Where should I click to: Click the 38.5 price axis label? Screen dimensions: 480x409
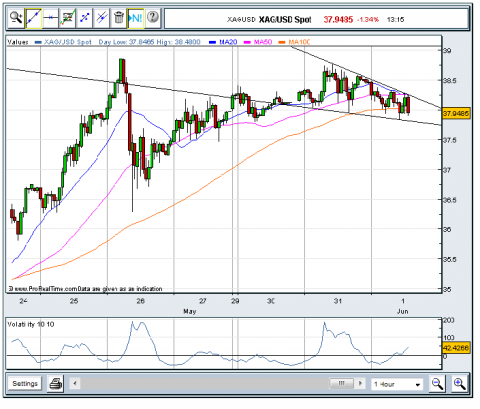coord(449,81)
